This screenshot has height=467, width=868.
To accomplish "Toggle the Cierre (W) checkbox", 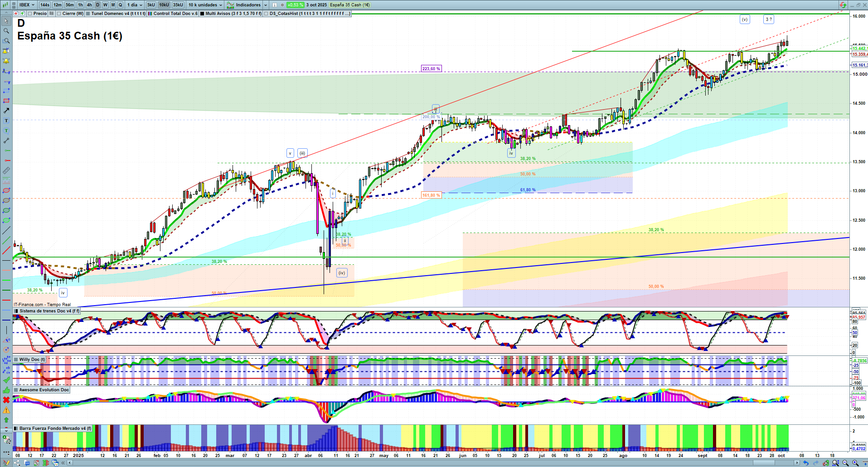I will click(59, 14).
